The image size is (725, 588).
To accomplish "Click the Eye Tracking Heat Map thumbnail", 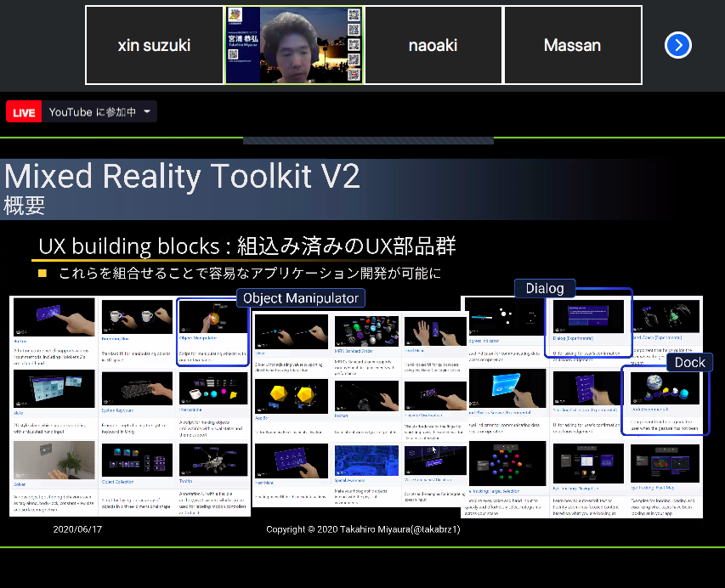I will pyautogui.click(x=666, y=464).
